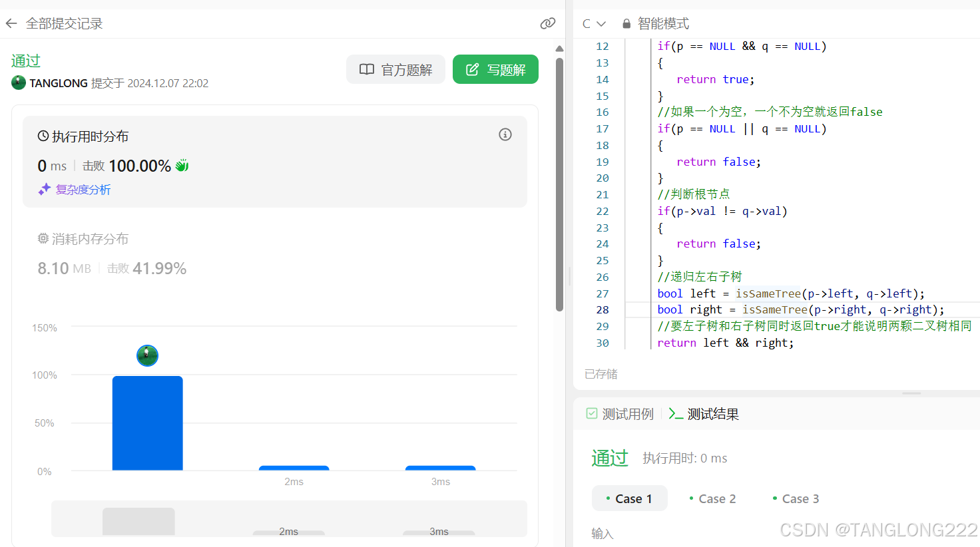Viewport: 980px width, 547px height.
Task: Open the 官方题解 official solution
Action: 395,69
